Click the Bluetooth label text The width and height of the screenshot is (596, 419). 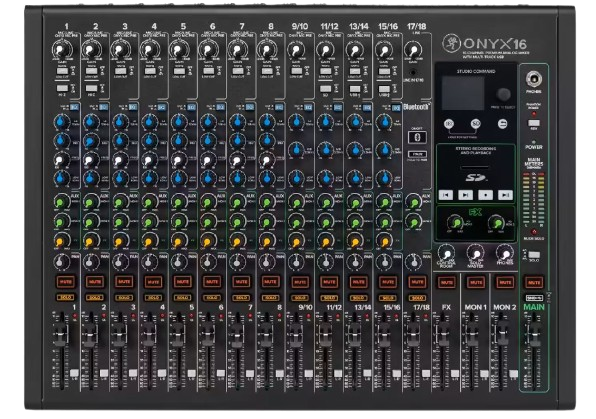coord(416,107)
